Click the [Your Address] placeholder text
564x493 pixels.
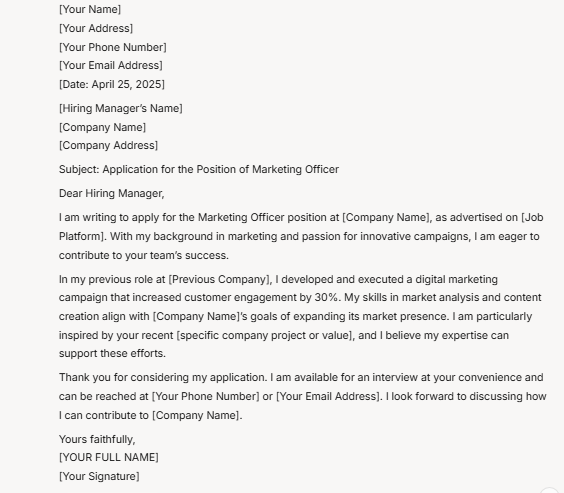tap(96, 28)
